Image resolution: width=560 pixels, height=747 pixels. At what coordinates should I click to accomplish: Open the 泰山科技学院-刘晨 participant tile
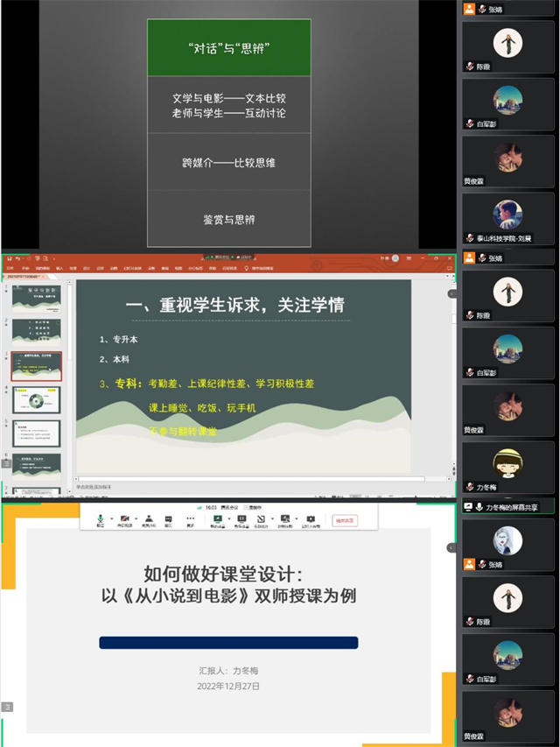[507, 218]
